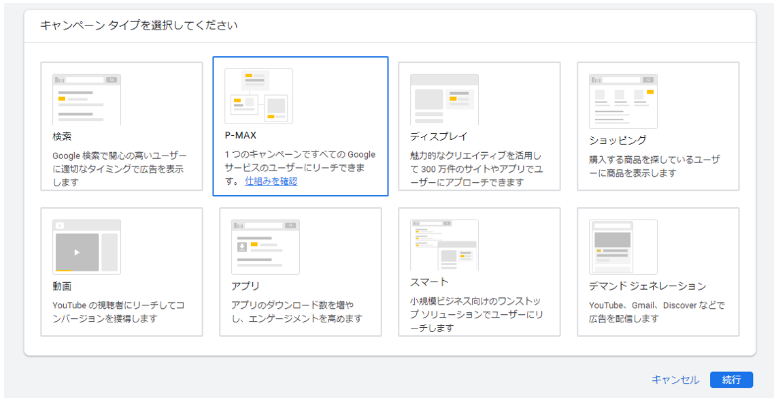Choose the P-MAX campaign type title
This screenshot has height=404, width=777.
241,134
